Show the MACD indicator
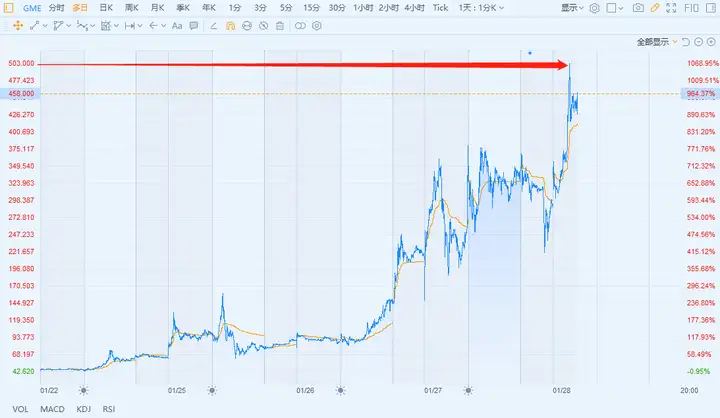720x418 pixels. 52,408
